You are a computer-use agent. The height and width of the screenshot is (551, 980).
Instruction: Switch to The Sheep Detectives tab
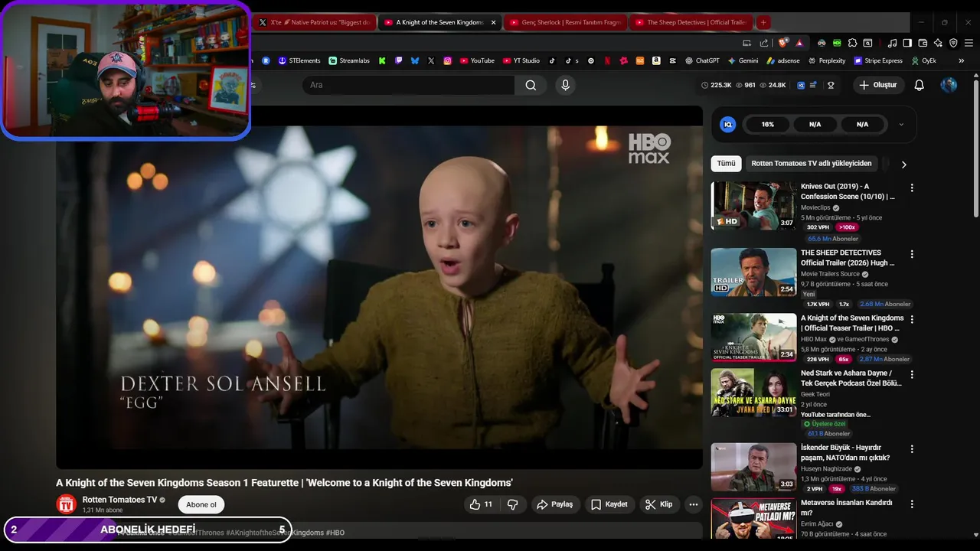[x=691, y=22]
